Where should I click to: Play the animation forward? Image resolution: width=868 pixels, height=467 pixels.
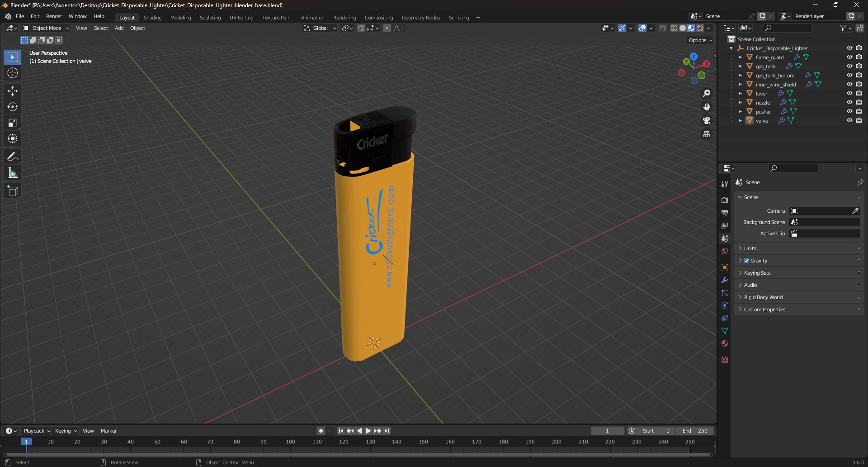(368, 431)
